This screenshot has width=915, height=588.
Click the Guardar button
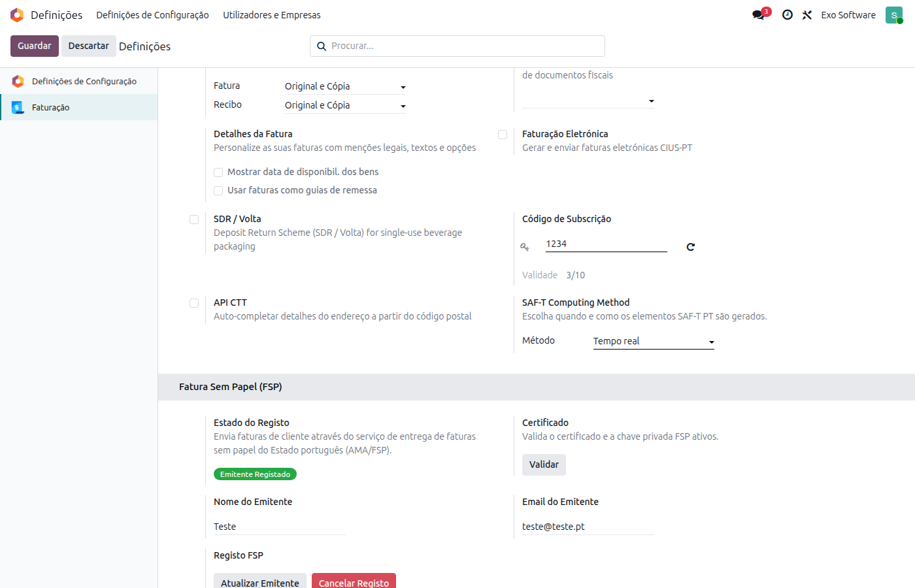pos(35,46)
